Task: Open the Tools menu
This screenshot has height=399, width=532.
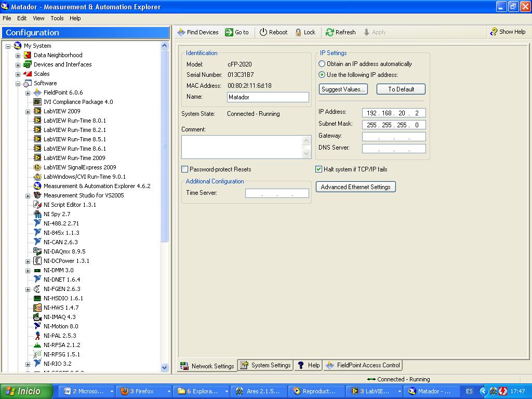Action: [x=57, y=18]
